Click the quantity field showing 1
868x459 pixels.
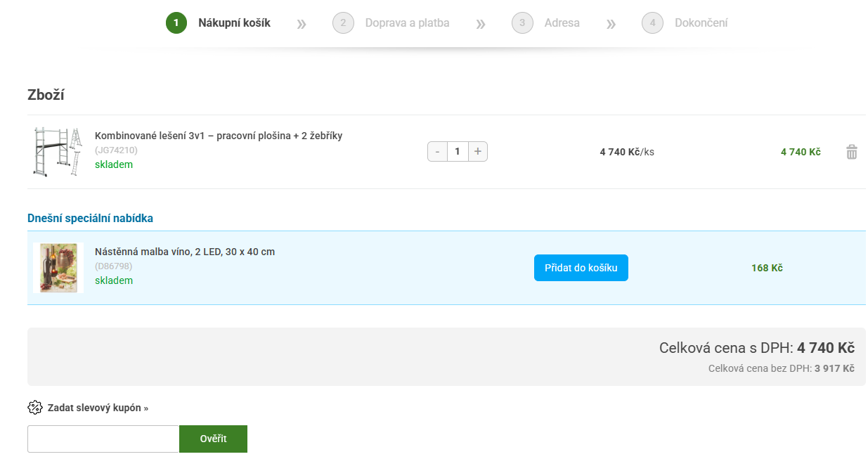pyautogui.click(x=458, y=152)
